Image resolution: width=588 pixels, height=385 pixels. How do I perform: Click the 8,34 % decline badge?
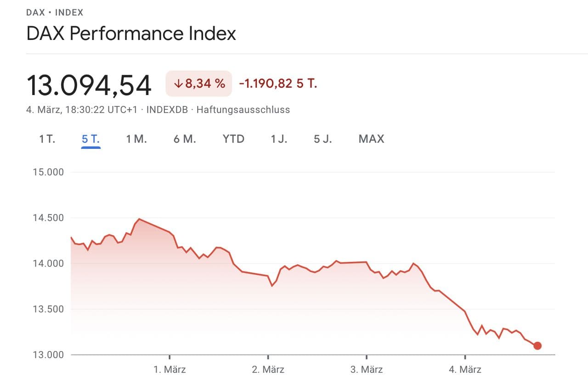pos(199,84)
